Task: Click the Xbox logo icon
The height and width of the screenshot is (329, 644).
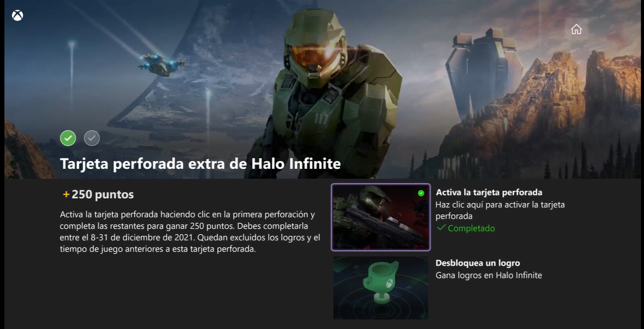Action: tap(18, 15)
